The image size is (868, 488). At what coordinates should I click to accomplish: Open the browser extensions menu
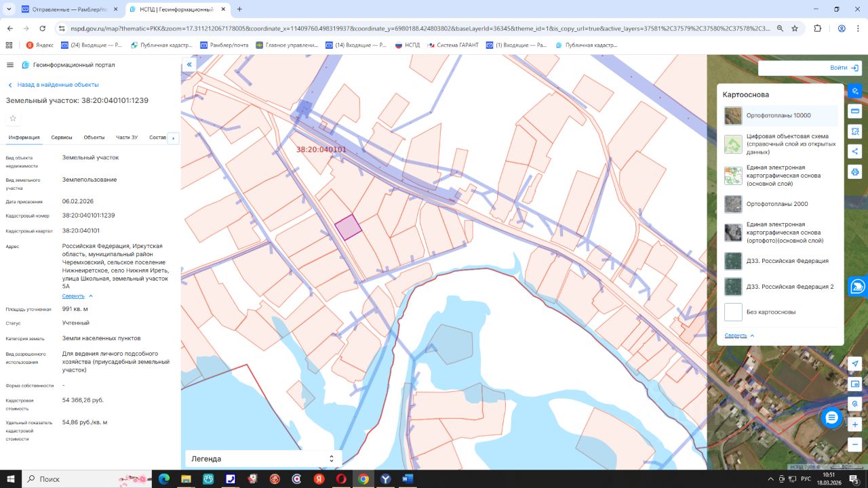[817, 28]
